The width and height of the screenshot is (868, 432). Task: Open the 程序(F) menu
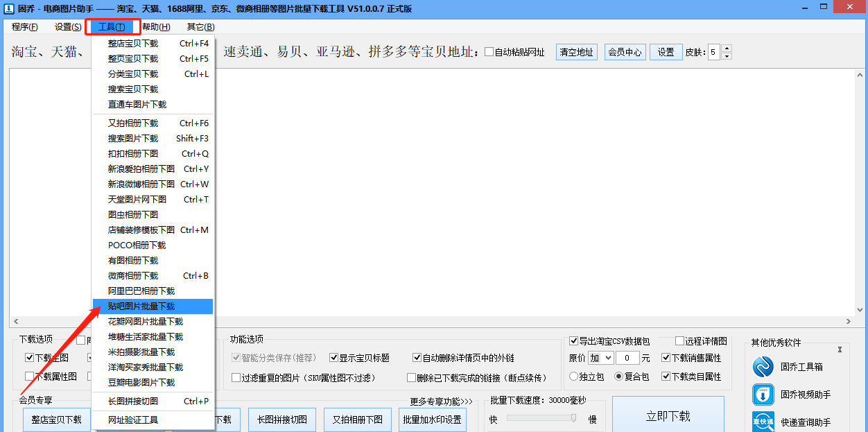(25, 27)
